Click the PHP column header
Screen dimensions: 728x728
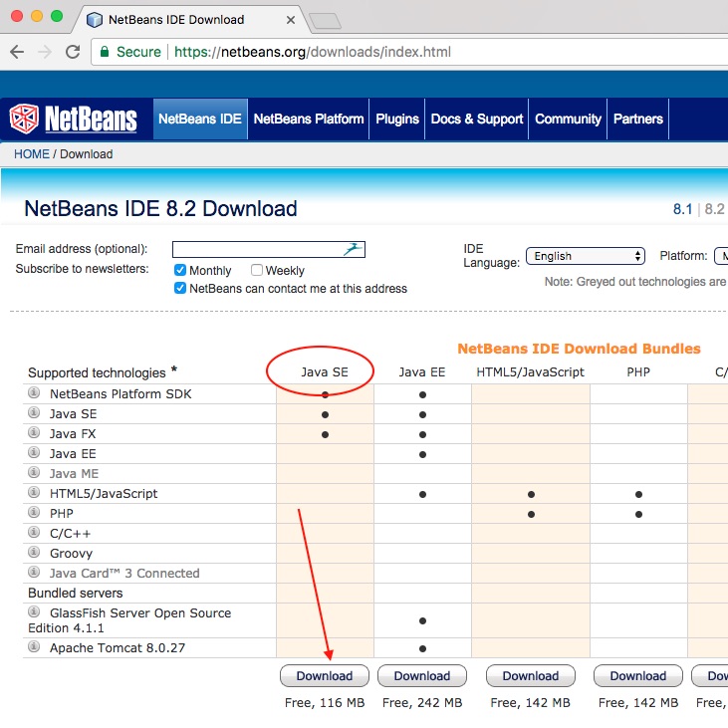click(638, 372)
